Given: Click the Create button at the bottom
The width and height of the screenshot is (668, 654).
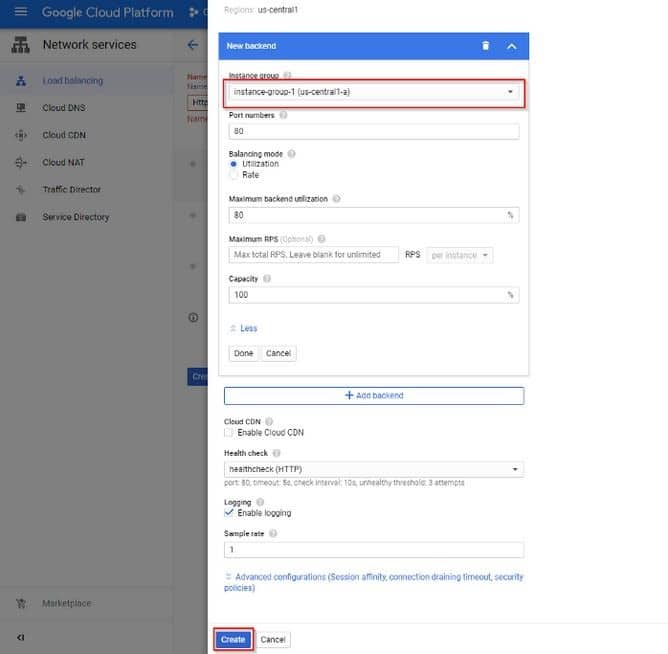Looking at the screenshot, I should click(x=233, y=640).
